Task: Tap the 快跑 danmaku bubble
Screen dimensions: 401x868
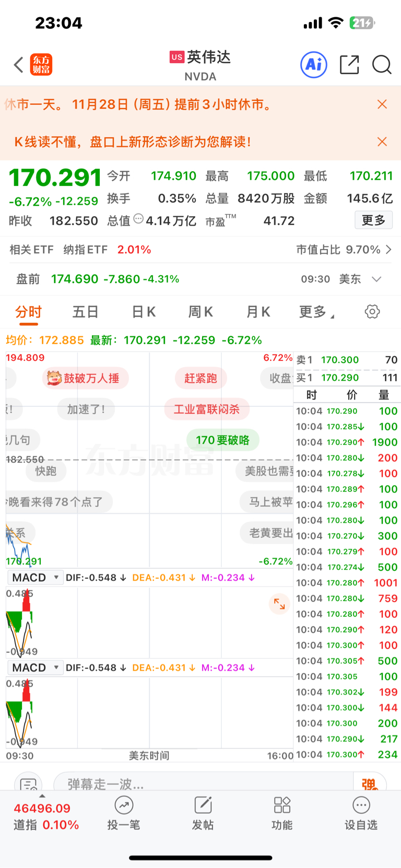Action: coord(46,471)
